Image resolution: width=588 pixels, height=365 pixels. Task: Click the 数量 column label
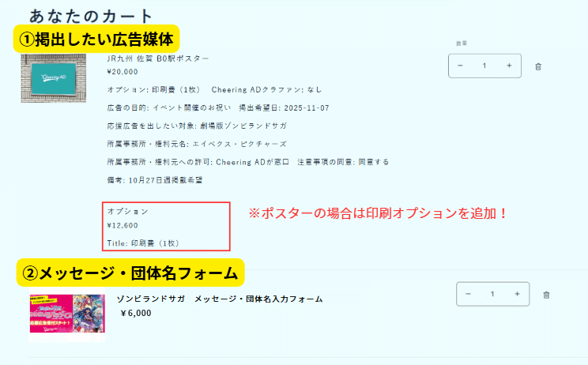462,43
